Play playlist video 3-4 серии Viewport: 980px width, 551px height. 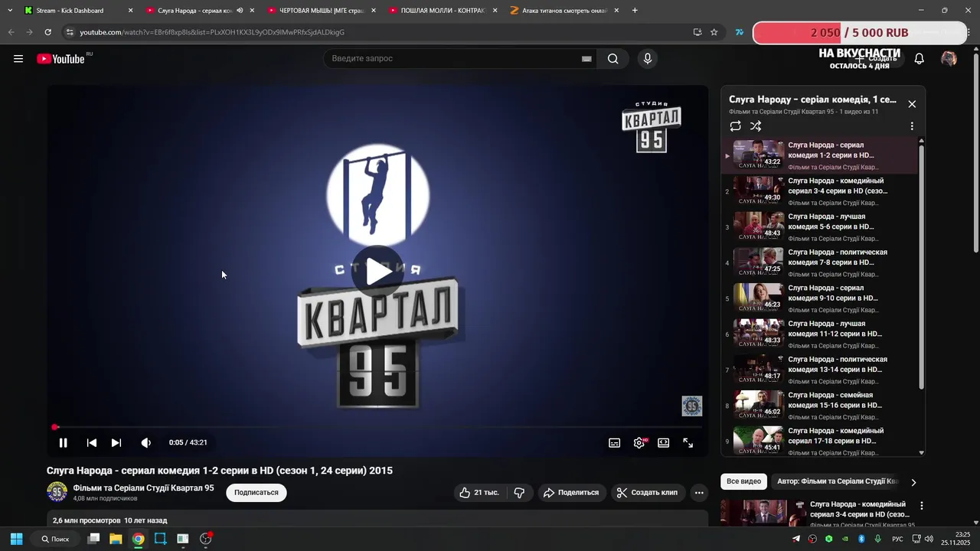click(819, 191)
